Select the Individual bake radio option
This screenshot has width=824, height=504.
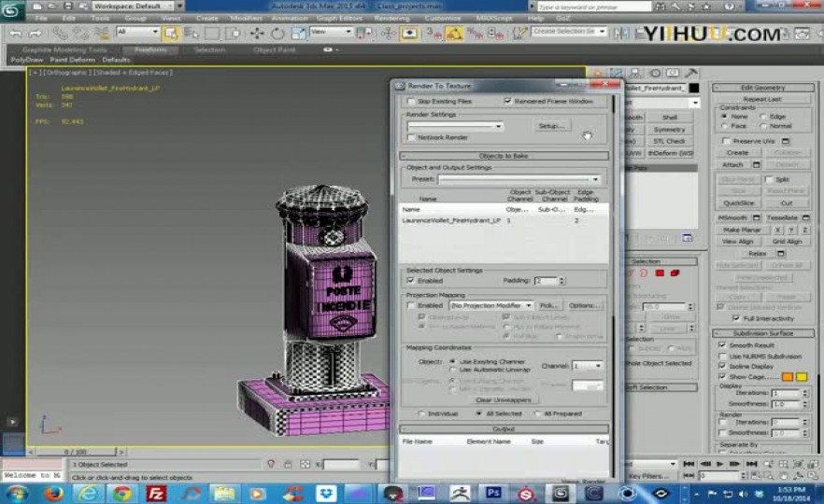pos(421,413)
